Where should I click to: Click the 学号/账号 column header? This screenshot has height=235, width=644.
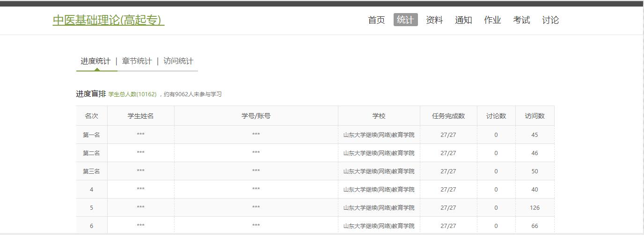point(256,116)
